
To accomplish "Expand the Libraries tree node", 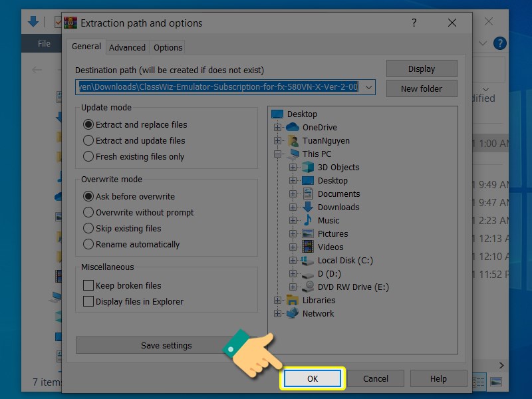I will [278, 300].
